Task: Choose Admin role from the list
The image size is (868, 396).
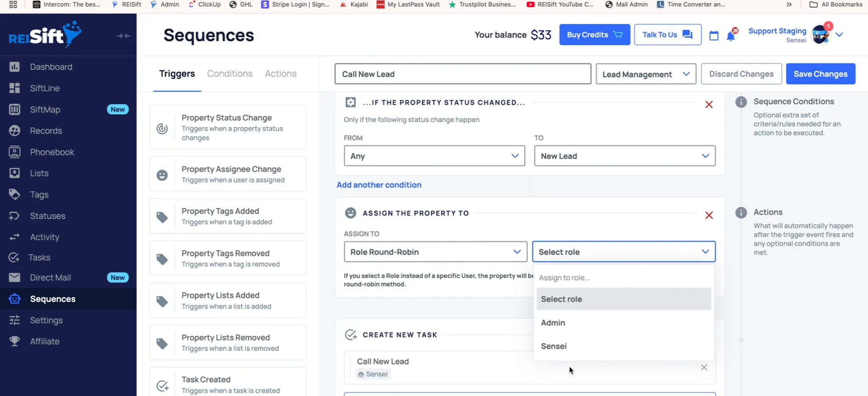Action: coord(624,323)
